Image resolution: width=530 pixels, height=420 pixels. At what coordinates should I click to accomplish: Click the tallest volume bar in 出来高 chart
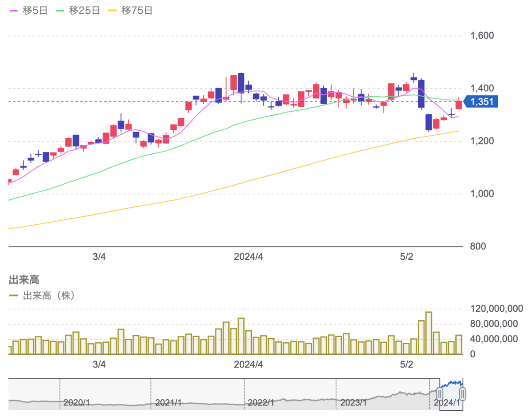428,333
